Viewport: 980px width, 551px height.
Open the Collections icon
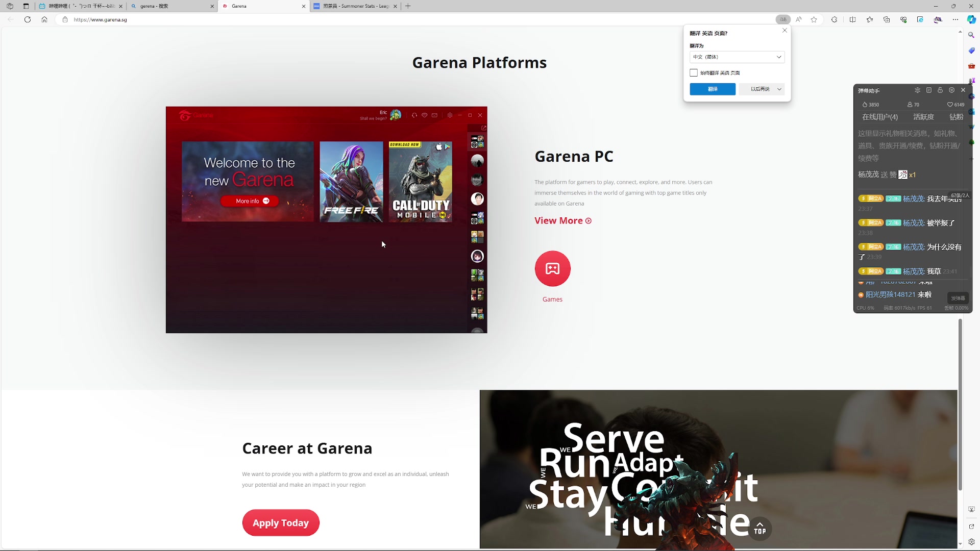coord(887,19)
